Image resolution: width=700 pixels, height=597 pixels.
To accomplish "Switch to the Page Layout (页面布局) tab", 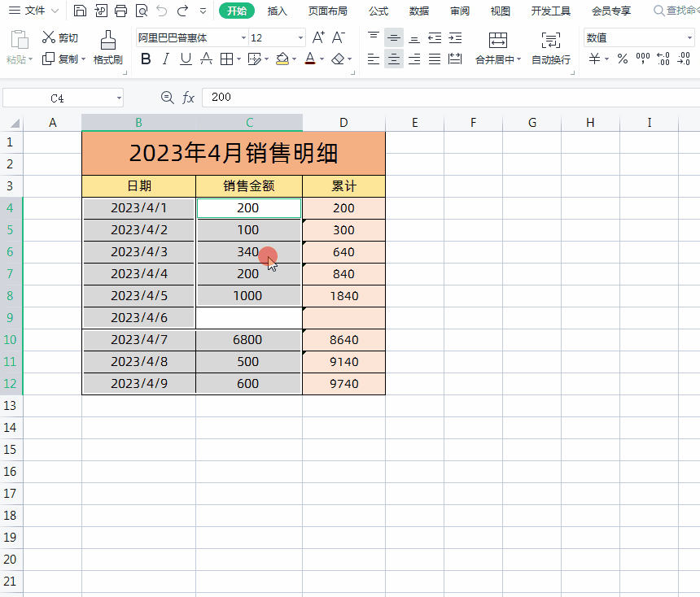I will (x=328, y=11).
